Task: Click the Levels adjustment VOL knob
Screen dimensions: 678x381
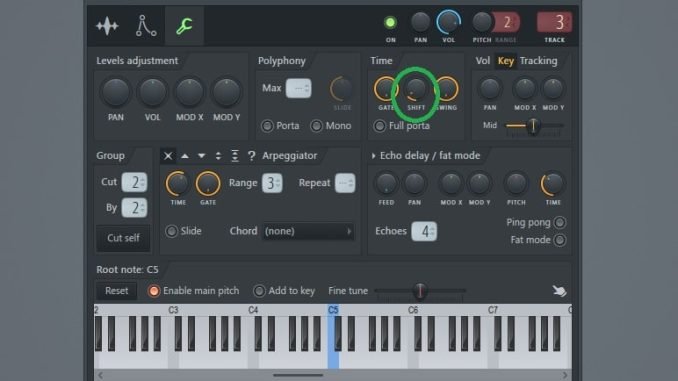Action: [152, 92]
